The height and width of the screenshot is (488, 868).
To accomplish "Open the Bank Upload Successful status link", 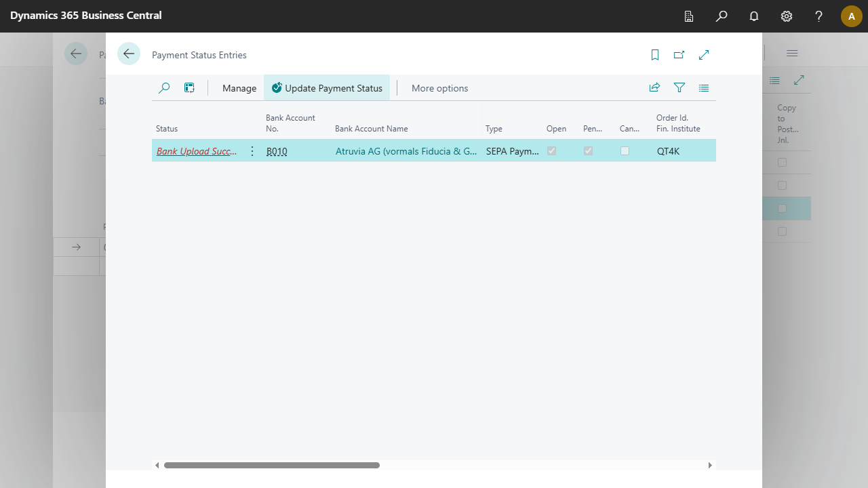I will click(x=197, y=151).
